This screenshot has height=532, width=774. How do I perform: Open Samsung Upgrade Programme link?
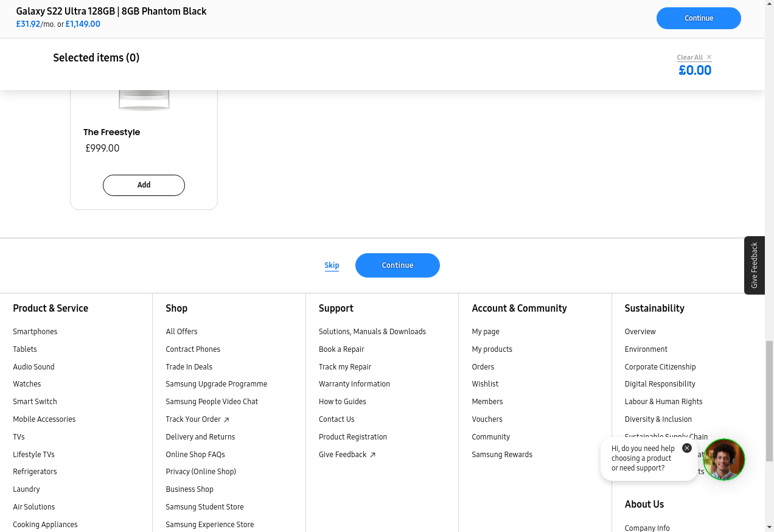[x=216, y=384]
